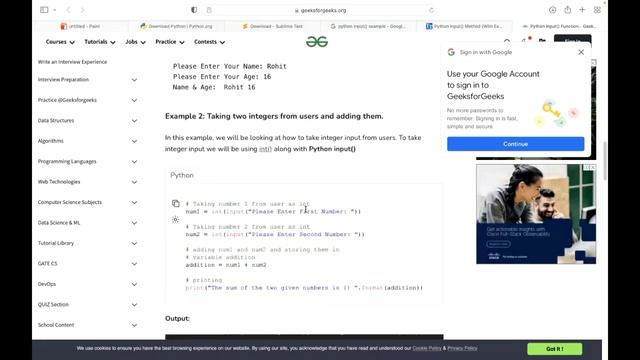
Task: Click the Cisco advertisement image
Action: point(536,214)
